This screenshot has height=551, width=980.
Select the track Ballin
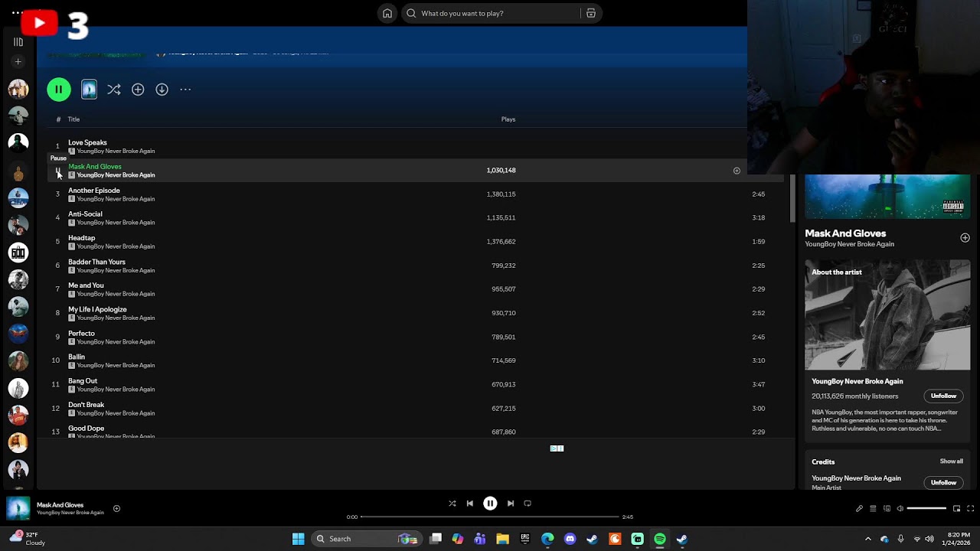coord(77,357)
